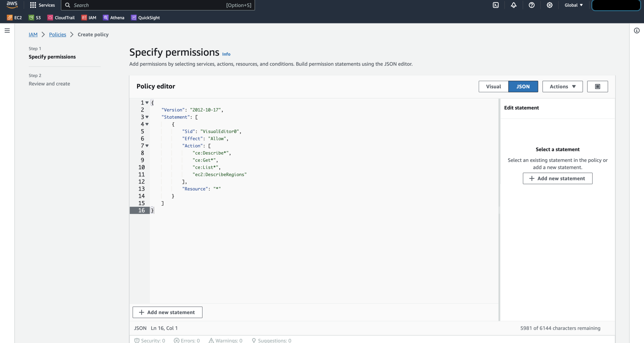Switch the editor to Visual mode

pyautogui.click(x=493, y=86)
